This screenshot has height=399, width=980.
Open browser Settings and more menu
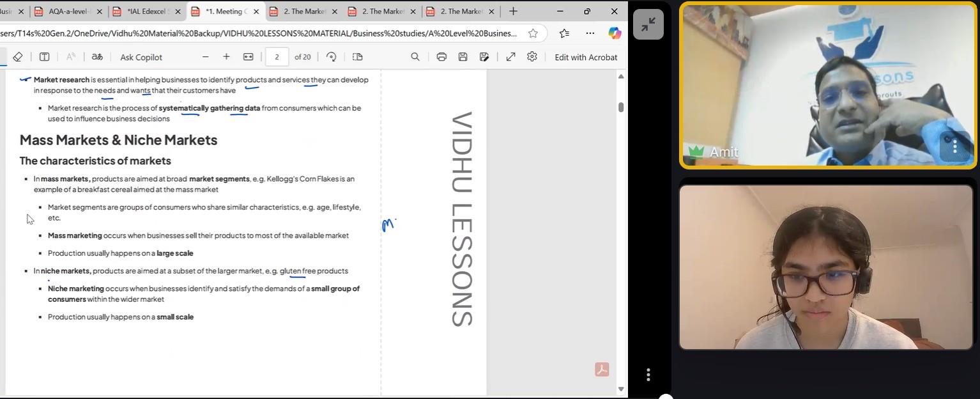coord(590,33)
